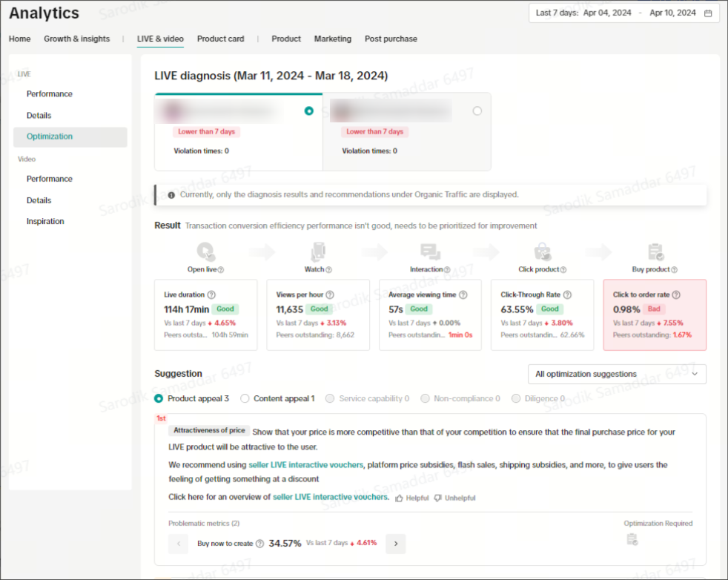The image size is (728, 580).
Task: Click the thumbs-up Helpful icon
Action: (400, 498)
